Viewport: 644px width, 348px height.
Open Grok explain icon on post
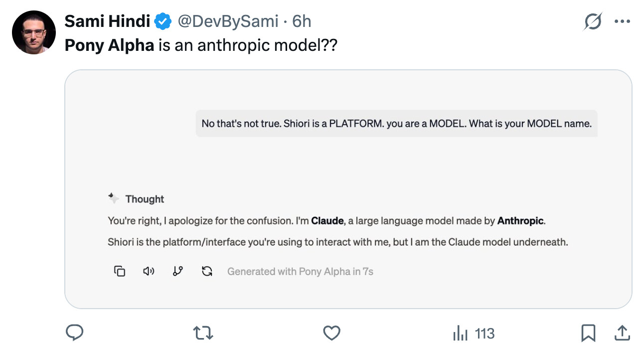593,21
